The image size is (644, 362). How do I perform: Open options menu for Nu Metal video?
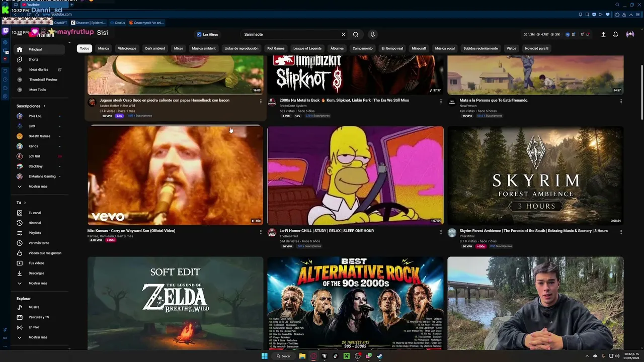pyautogui.click(x=441, y=101)
